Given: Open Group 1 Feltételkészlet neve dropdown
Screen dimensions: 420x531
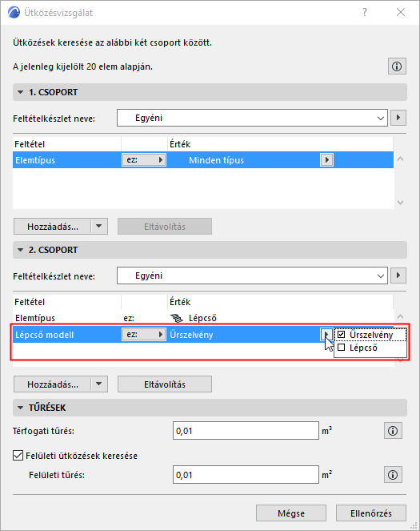Looking at the screenshot, I should pos(252,118).
